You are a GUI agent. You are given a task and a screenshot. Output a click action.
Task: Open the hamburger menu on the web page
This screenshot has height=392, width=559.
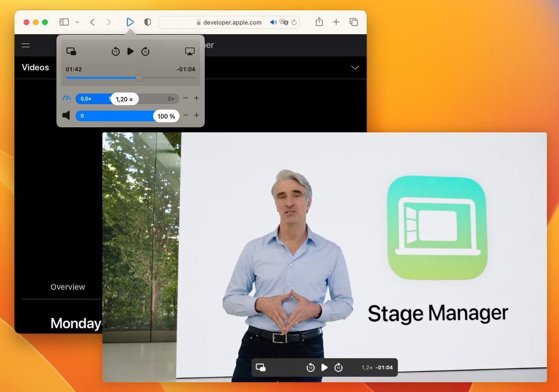pyautogui.click(x=26, y=45)
